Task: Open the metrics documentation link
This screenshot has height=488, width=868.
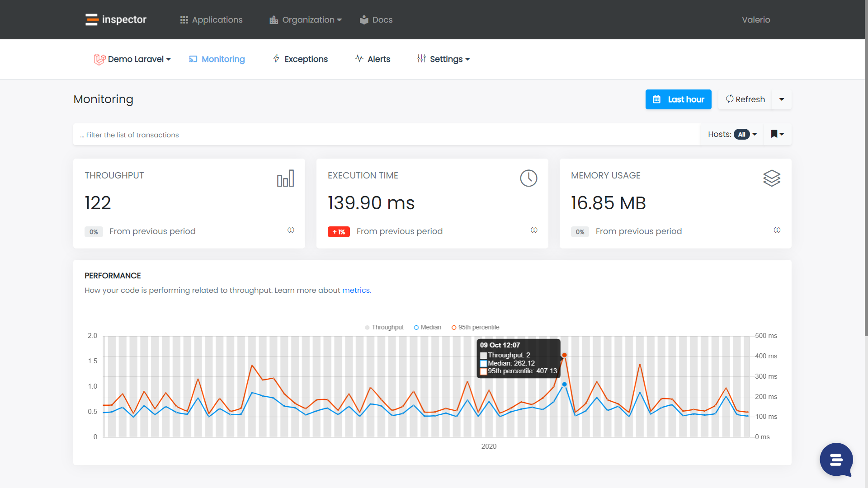Action: click(x=356, y=290)
